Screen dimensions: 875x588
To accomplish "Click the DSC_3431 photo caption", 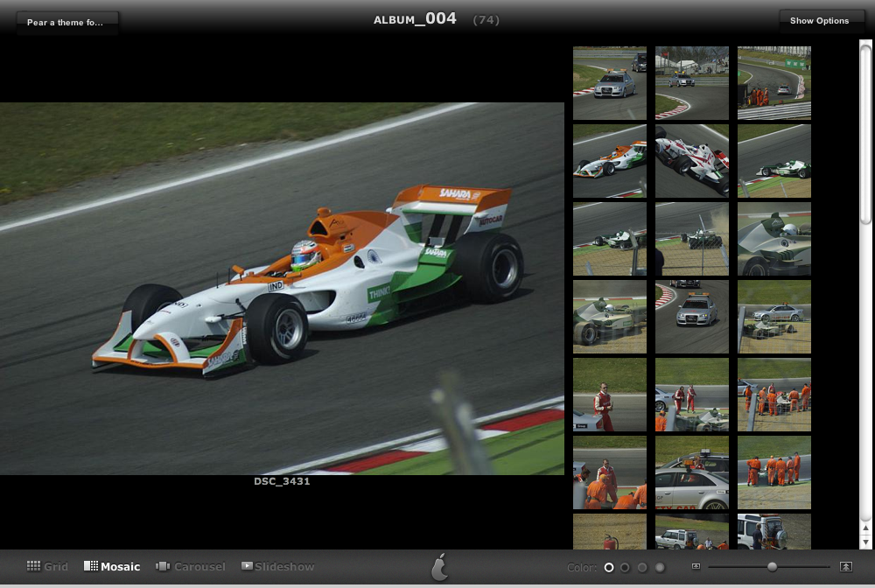I will 282,481.
